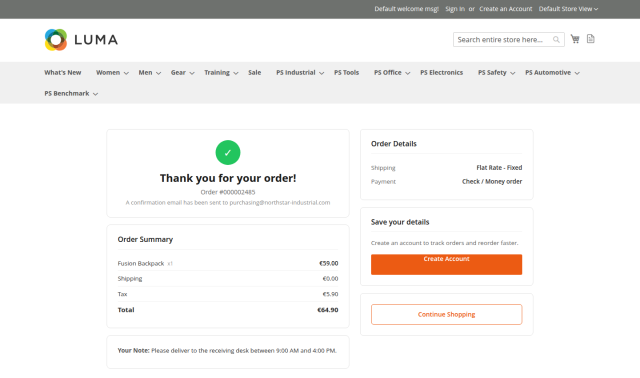Click the Flat Rate - Fixed shipping value
Screen dimensions: 640x378
coord(499,168)
